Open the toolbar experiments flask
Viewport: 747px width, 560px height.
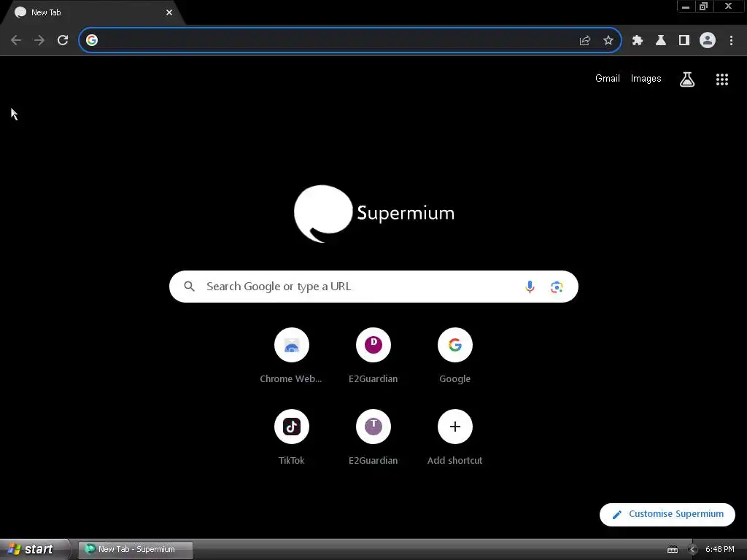tap(661, 41)
